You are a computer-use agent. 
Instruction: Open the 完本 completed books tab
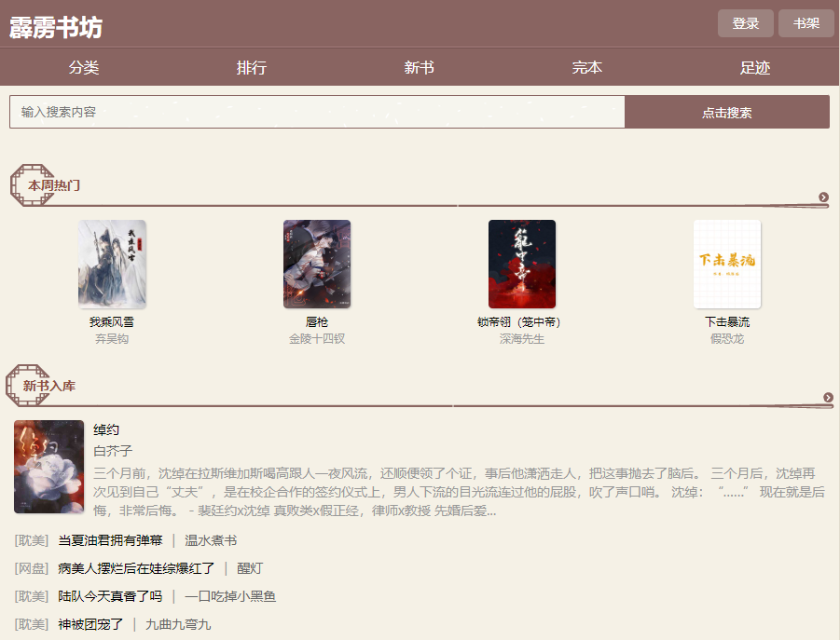pos(587,67)
